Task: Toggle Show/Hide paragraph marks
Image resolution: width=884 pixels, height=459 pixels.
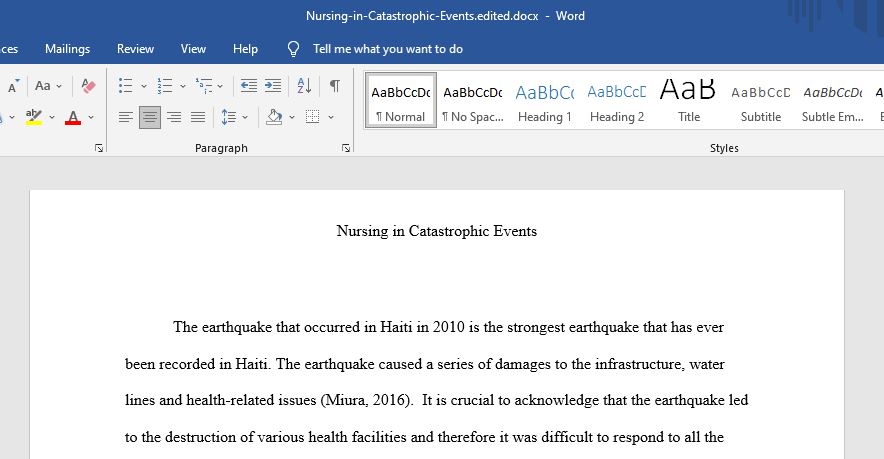Action: [335, 86]
